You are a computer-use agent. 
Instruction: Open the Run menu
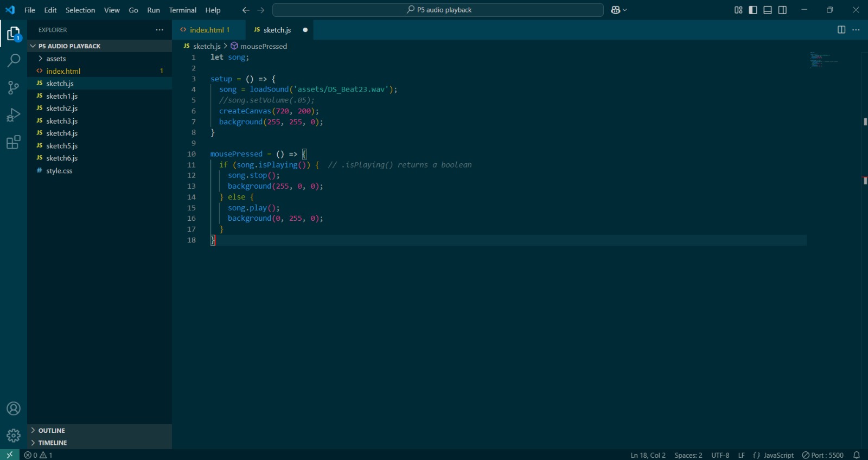(x=154, y=10)
